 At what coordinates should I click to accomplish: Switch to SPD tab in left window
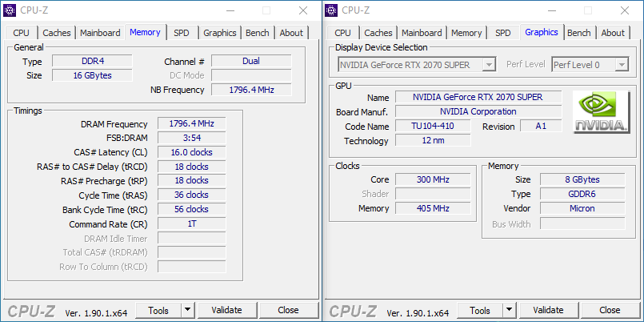pyautogui.click(x=182, y=33)
